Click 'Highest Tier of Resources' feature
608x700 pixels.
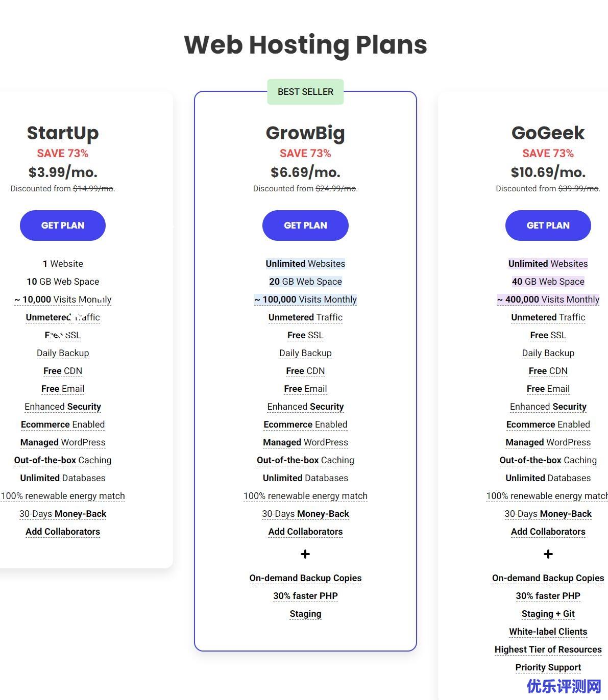[x=548, y=649]
